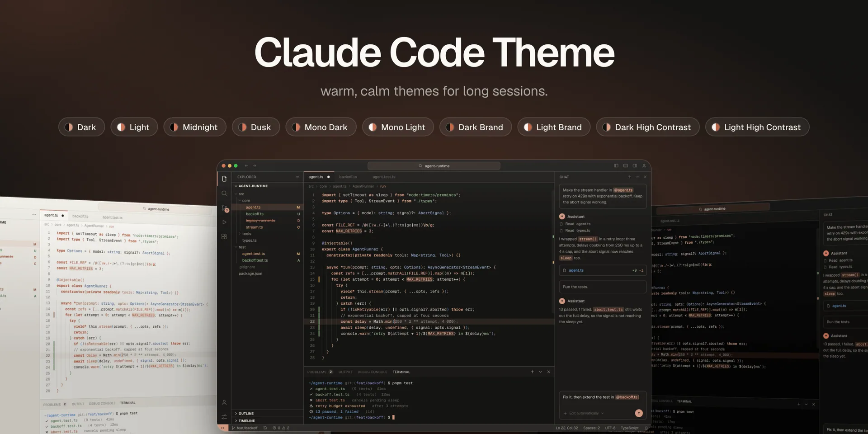
Task: Click the plus attach icon in the chat input
Action: coord(565,413)
